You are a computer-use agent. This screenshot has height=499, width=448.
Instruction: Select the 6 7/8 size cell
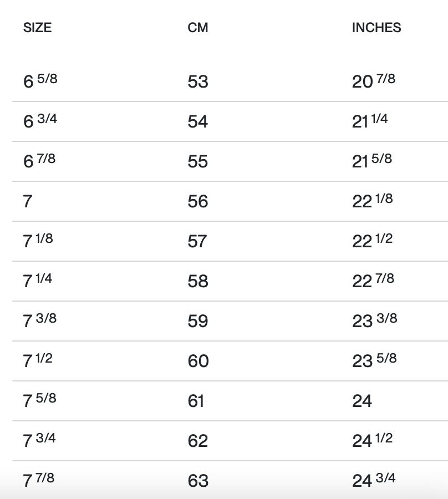(39, 161)
